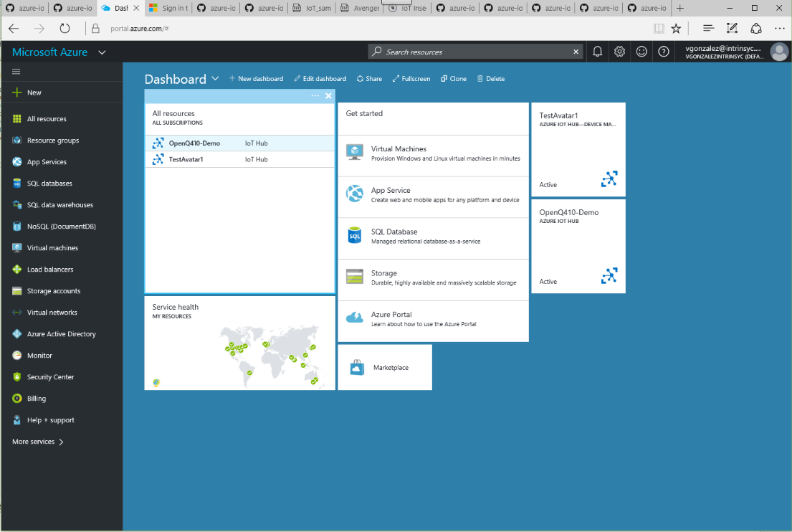Open All resources tile ellipsis menu
The height and width of the screenshot is (532, 792).
click(315, 95)
